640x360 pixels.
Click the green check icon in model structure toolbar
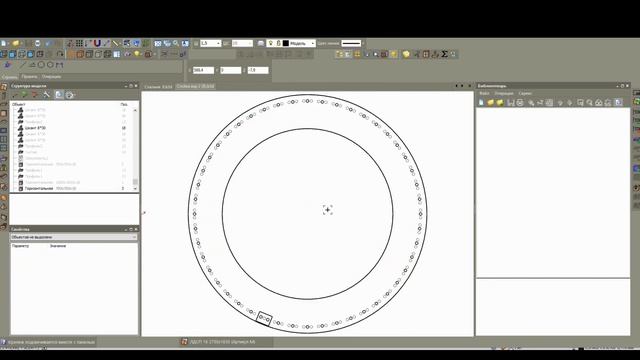pos(24,95)
